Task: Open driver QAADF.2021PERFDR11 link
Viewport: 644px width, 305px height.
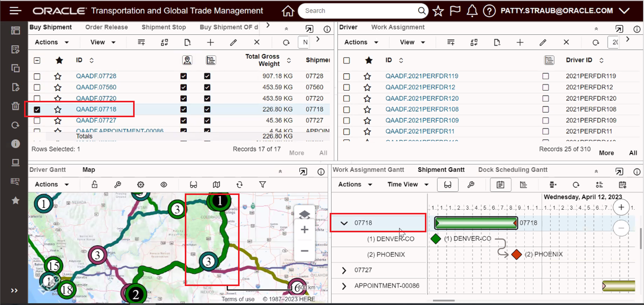Action: [x=420, y=132]
